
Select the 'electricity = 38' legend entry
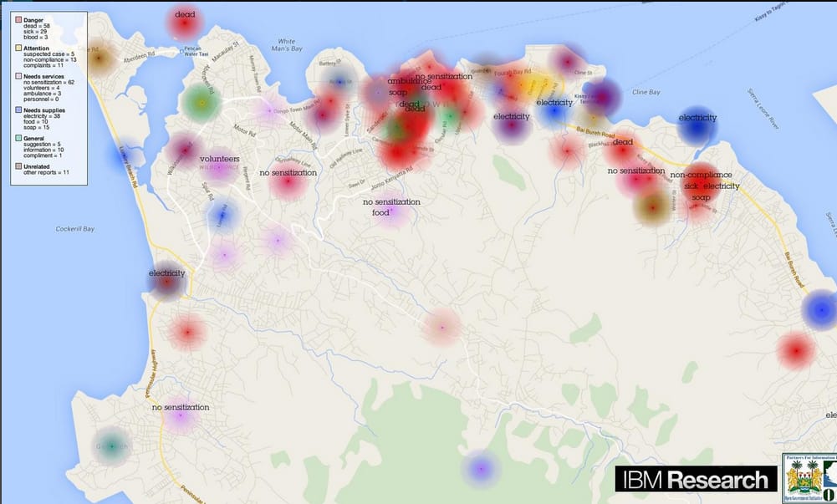(42, 116)
